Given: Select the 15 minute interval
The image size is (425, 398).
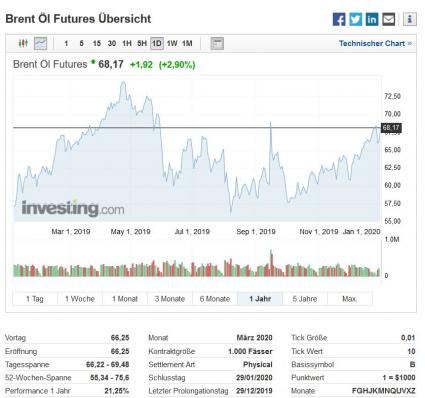Looking at the screenshot, I should [97, 43].
